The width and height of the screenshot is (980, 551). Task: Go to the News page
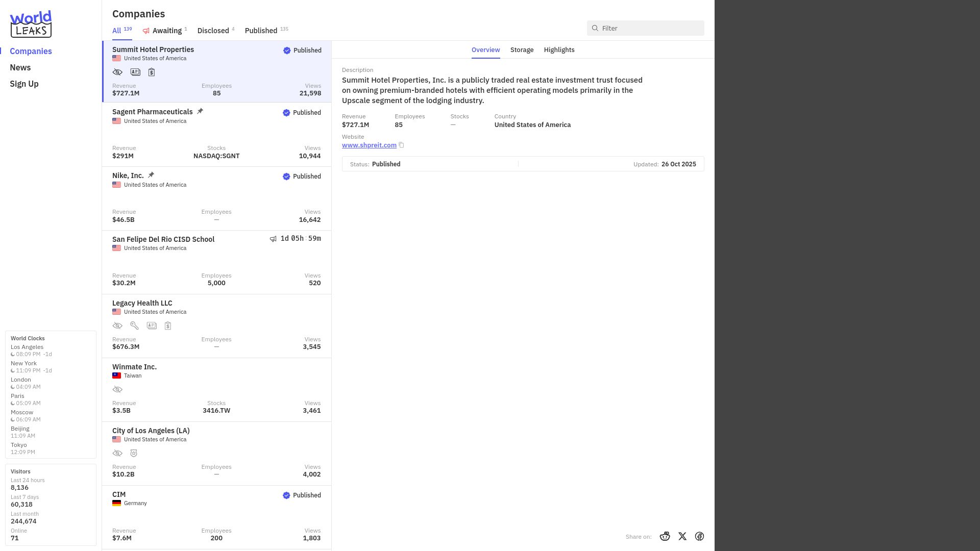(20, 67)
